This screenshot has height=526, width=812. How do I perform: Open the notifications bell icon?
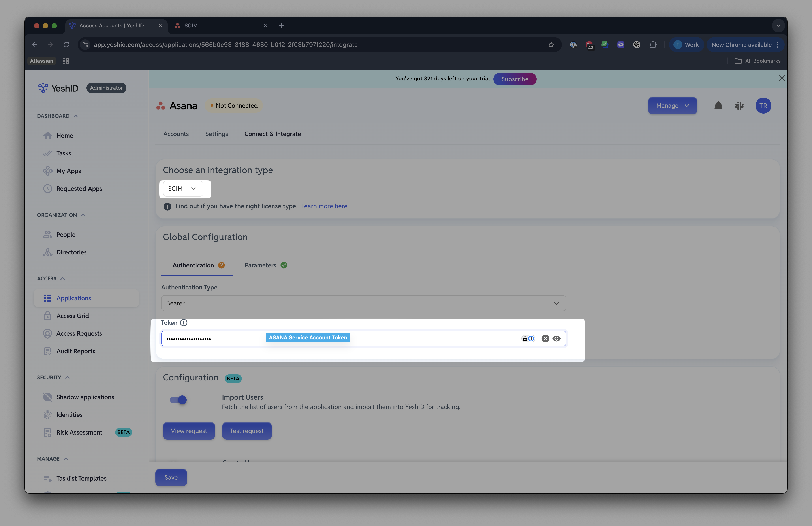[718, 106]
